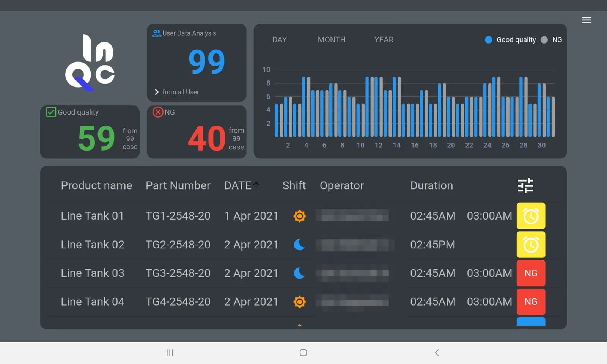
Task: Toggle the NG legend marker in chart
Action: (x=544, y=40)
